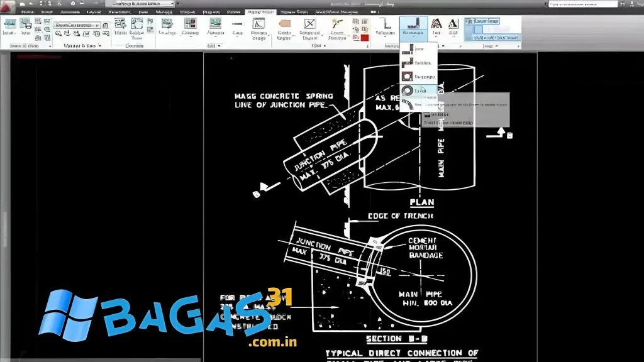Image resolution: width=644 pixels, height=362 pixels.
Task: Switch to the Layout ribbon tab
Action: click(94, 12)
